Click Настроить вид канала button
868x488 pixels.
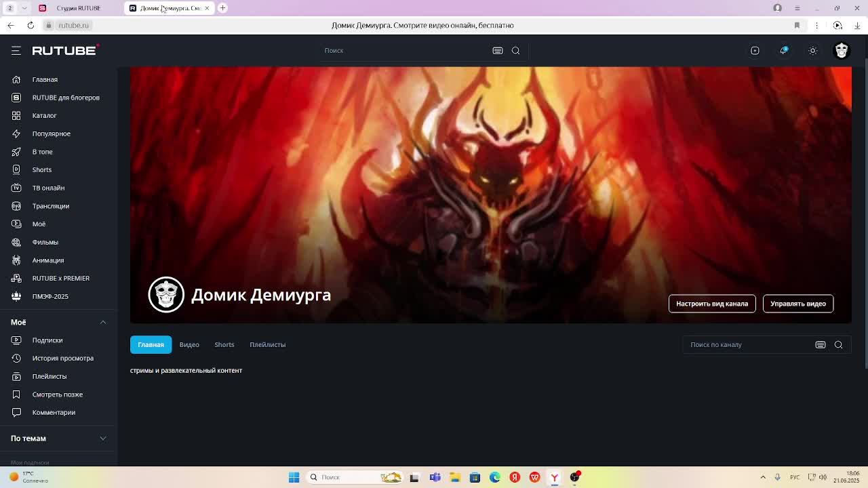[712, 304]
